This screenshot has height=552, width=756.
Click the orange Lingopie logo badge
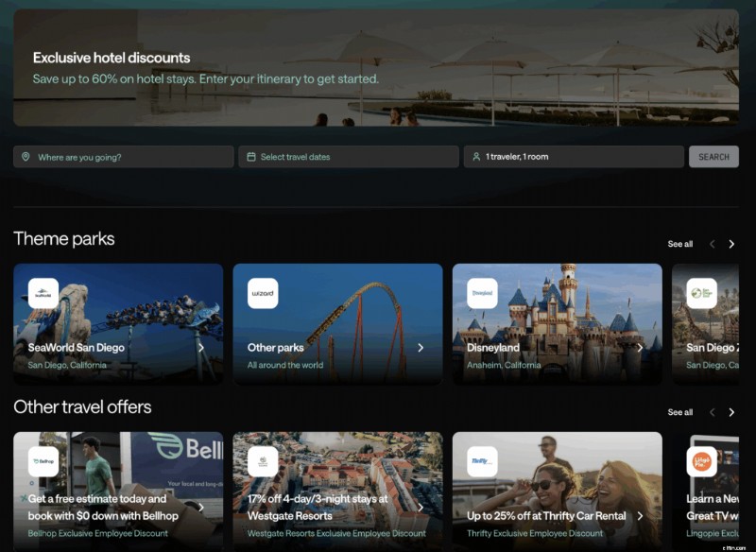point(701,461)
